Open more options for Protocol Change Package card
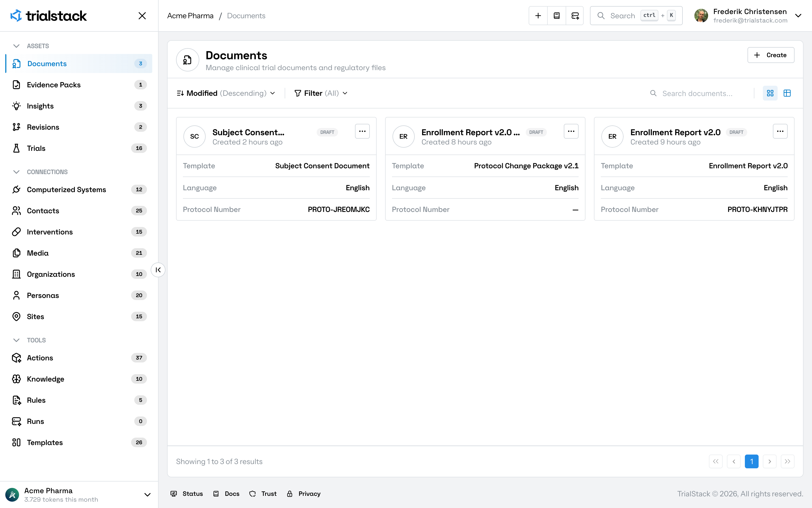 pos(571,131)
